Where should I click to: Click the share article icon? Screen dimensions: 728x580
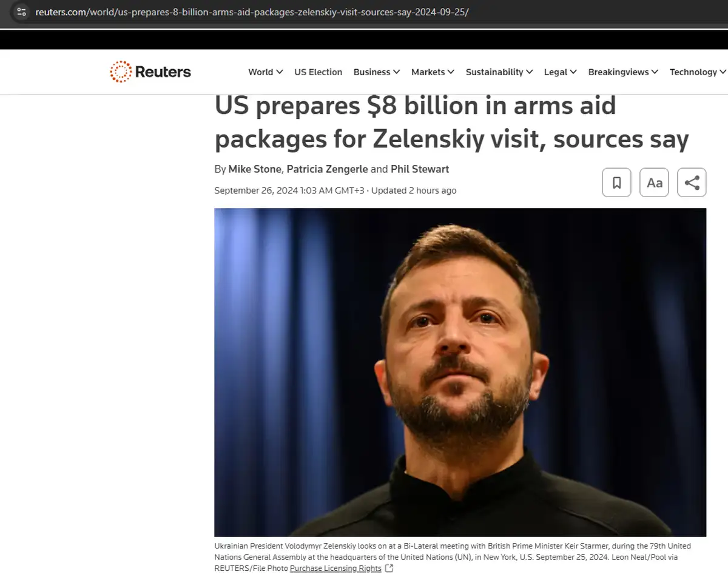coord(692,183)
